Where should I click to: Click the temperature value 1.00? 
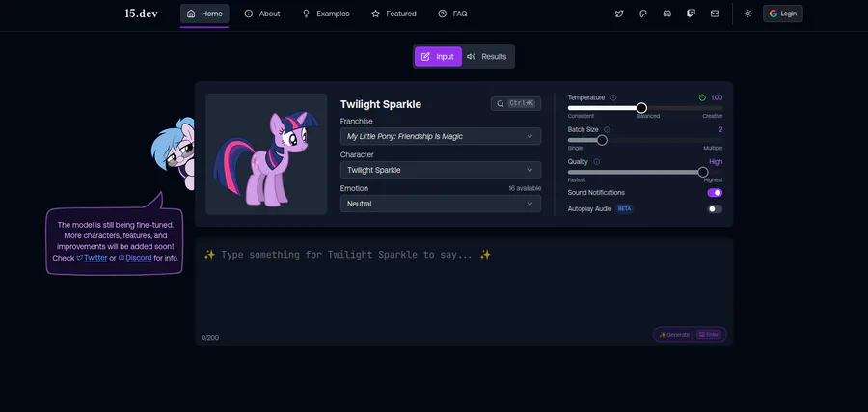(x=717, y=98)
